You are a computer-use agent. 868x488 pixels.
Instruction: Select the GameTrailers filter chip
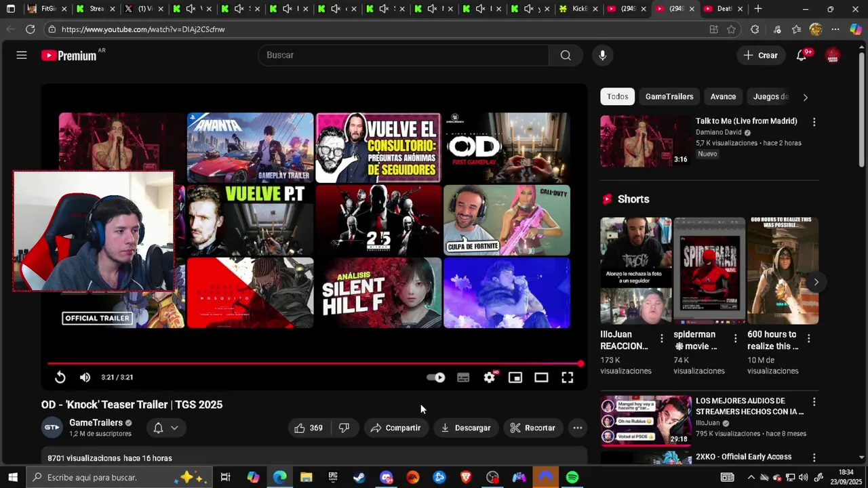[x=669, y=96]
